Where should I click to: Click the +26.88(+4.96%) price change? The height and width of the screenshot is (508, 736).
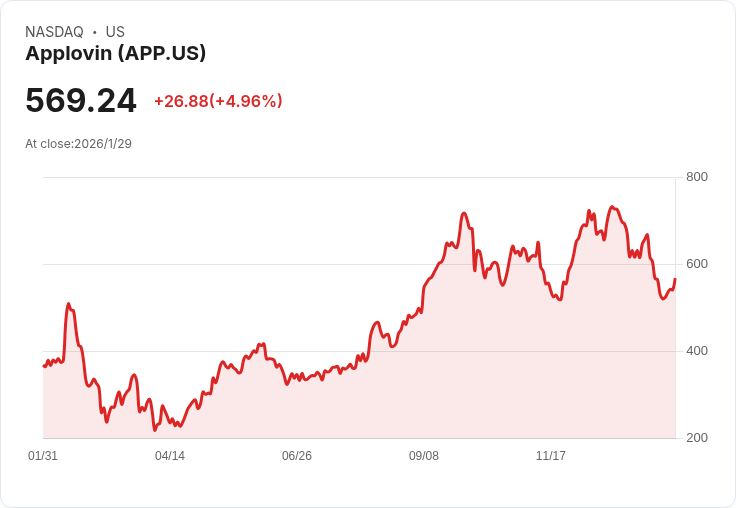tap(218, 101)
